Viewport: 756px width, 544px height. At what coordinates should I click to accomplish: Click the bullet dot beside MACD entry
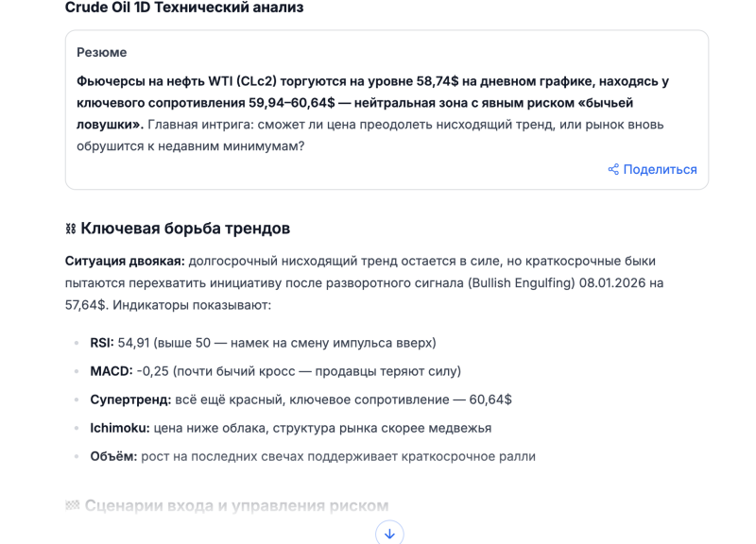[x=77, y=370]
